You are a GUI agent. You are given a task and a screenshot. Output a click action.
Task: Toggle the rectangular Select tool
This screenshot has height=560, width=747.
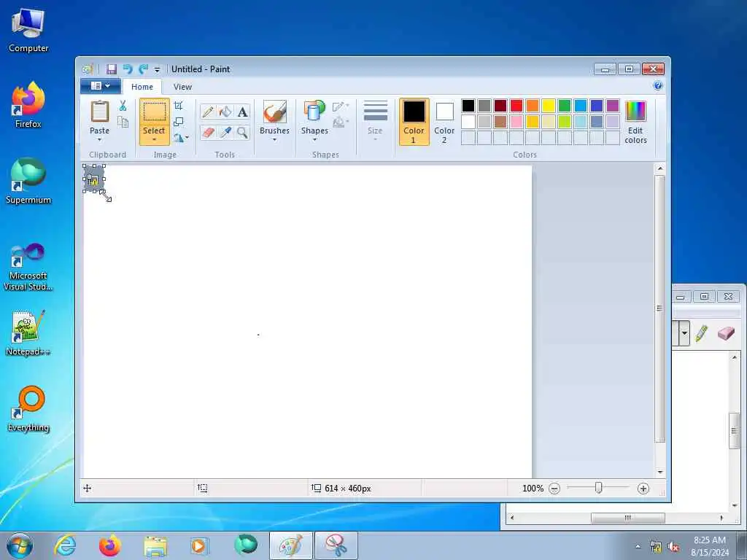point(155,112)
